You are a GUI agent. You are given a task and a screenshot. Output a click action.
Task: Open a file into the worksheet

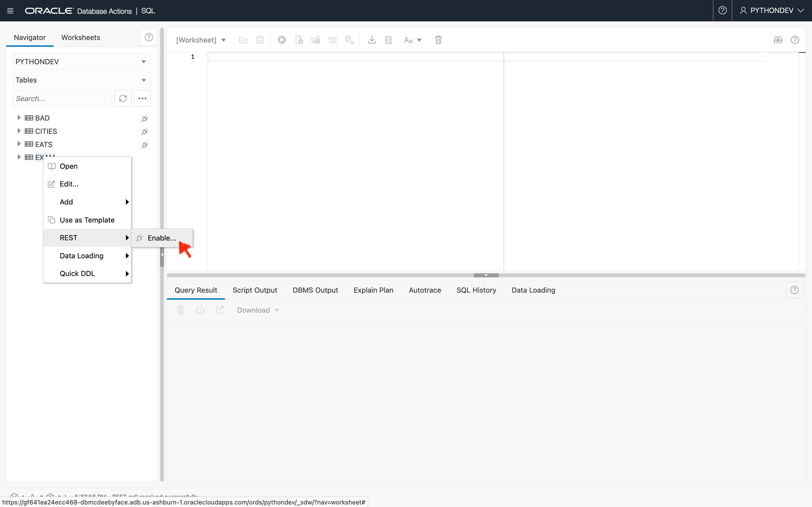242,39
